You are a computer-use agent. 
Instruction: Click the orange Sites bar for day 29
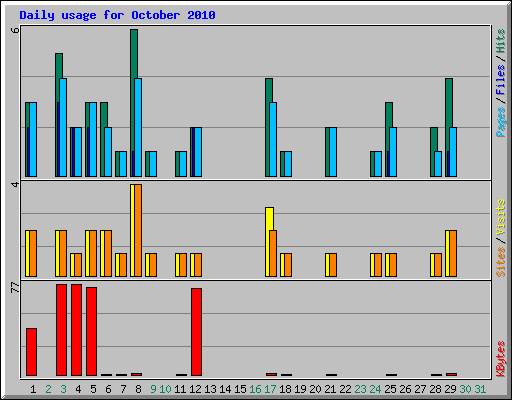(453, 253)
